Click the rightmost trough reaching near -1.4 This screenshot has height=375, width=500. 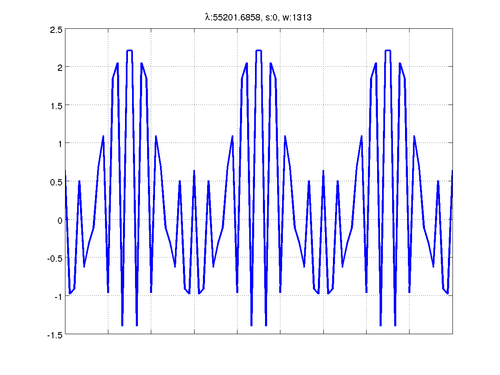pyautogui.click(x=395, y=325)
